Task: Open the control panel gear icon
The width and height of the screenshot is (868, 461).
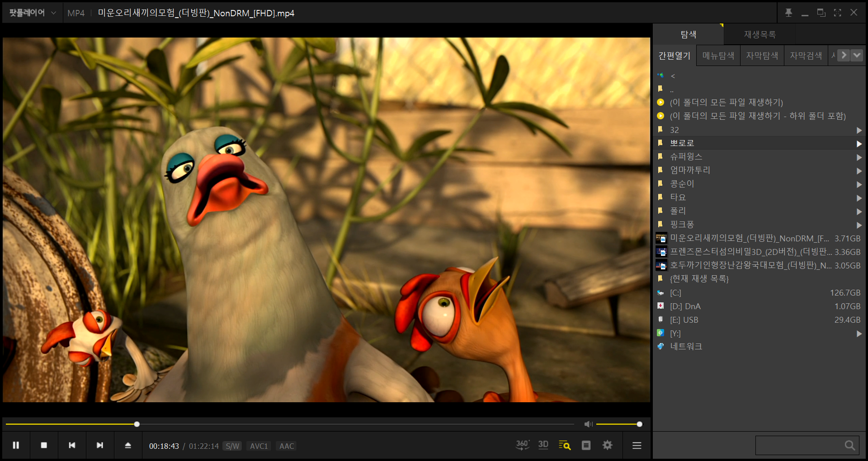Action: point(608,445)
